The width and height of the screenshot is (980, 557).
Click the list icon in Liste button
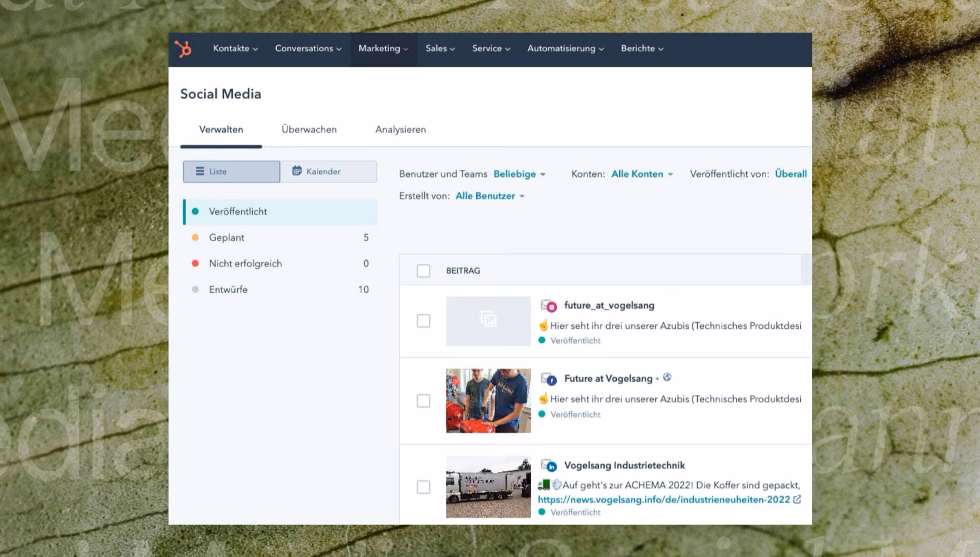click(200, 171)
